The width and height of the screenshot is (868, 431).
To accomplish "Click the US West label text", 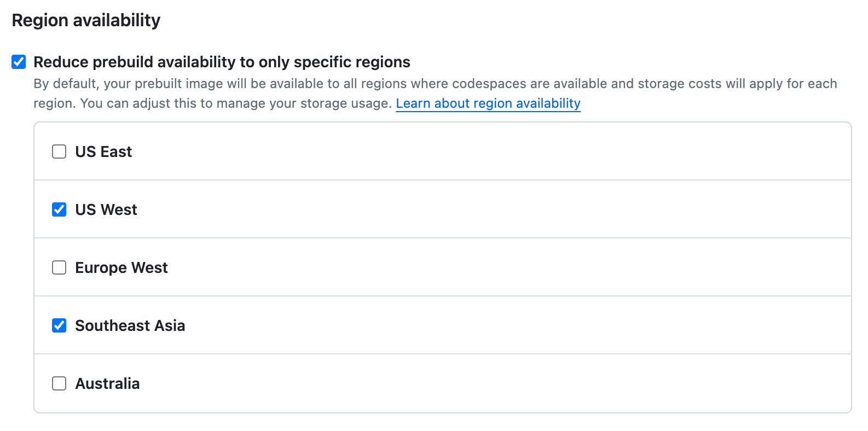I will click(x=106, y=209).
